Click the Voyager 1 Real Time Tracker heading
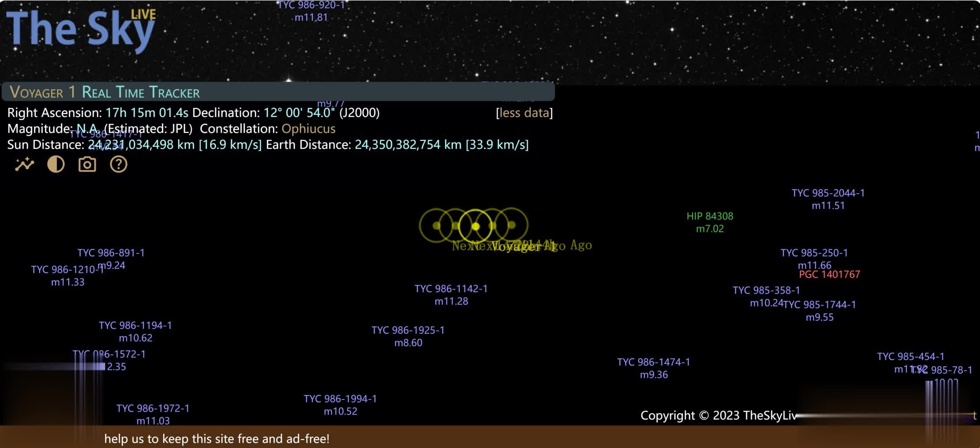The height and width of the screenshot is (448, 980). 105,92
